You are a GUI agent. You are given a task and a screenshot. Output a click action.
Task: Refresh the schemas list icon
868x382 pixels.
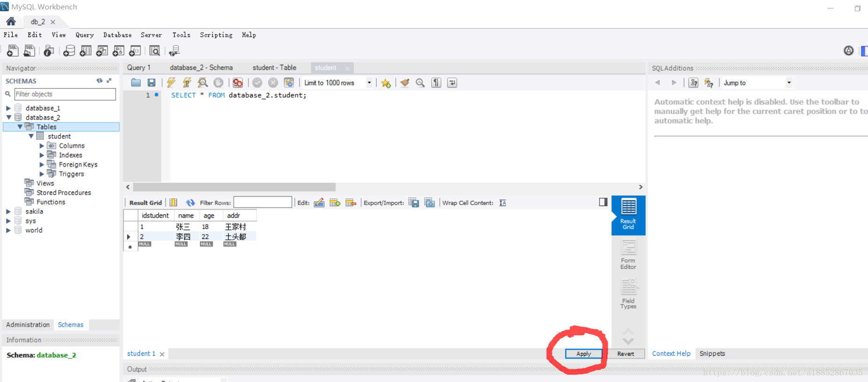click(x=100, y=81)
